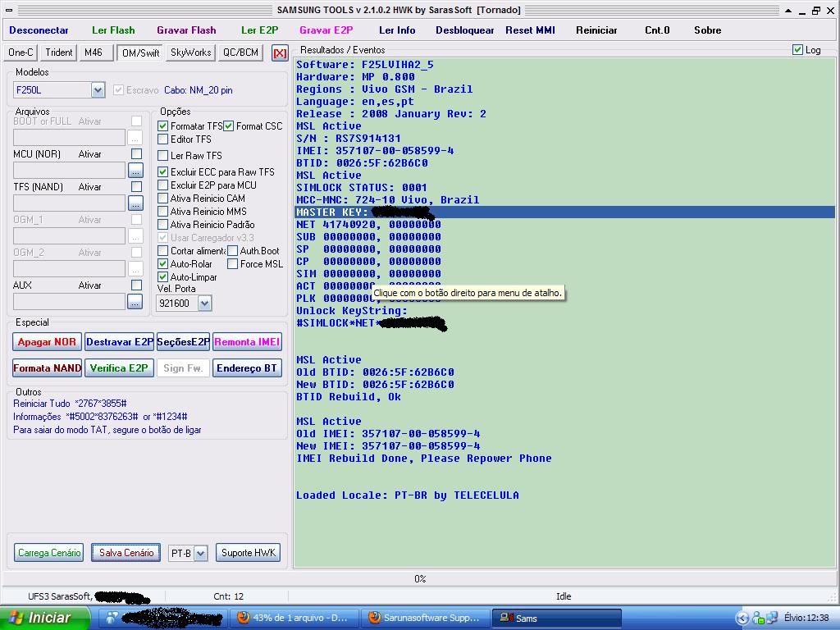The height and width of the screenshot is (630, 840).
Task: Enable Ativa Reinicio CAM checkbox
Action: 163,199
